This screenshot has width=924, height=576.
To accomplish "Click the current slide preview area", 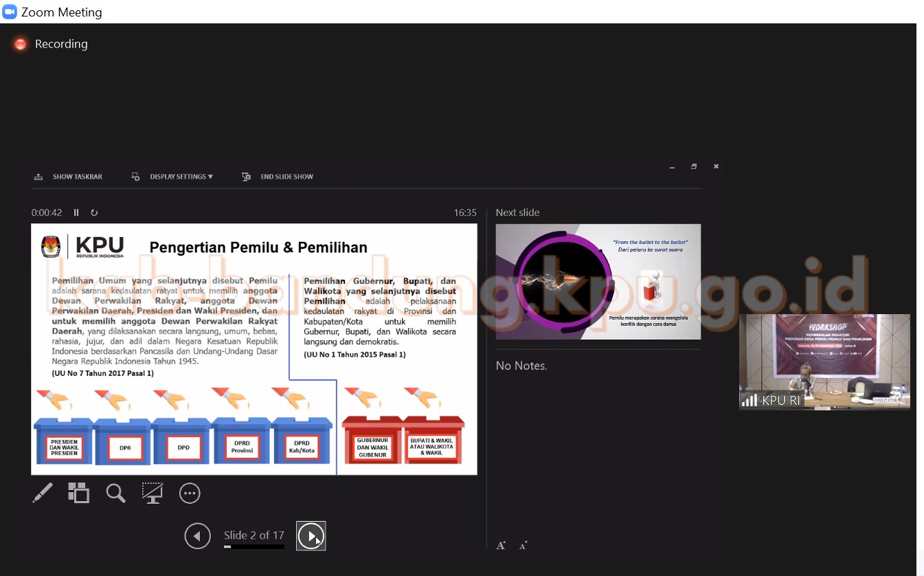I will [x=253, y=348].
